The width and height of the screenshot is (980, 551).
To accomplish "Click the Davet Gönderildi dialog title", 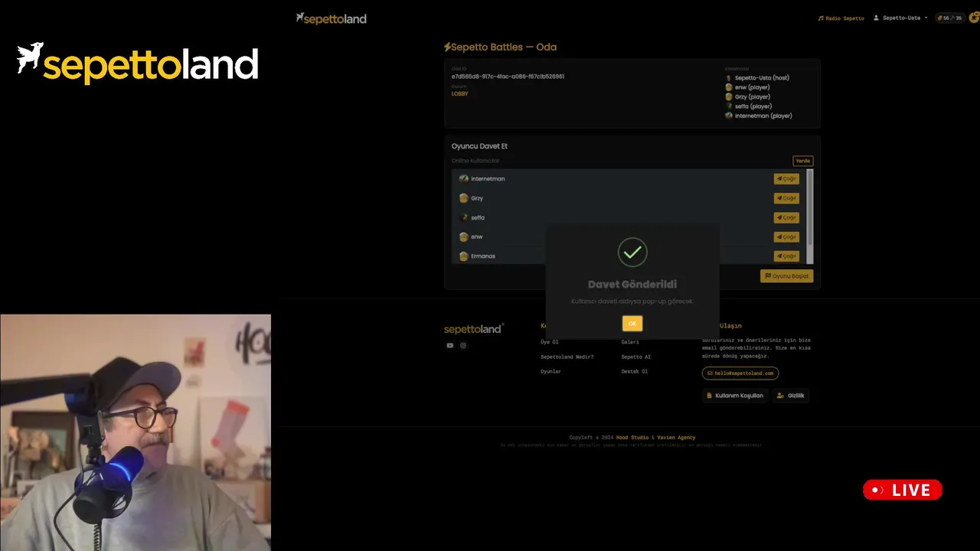I will (632, 285).
